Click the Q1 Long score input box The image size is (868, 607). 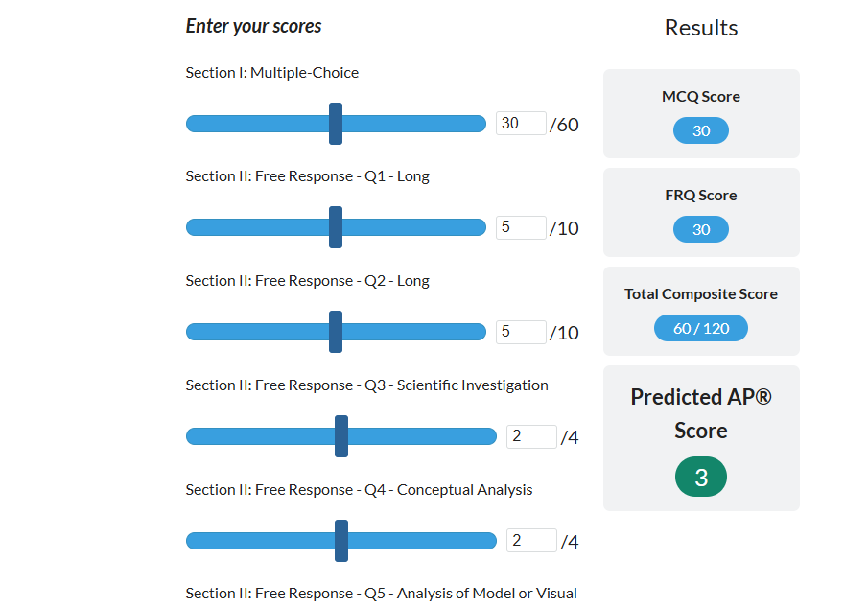(x=521, y=227)
